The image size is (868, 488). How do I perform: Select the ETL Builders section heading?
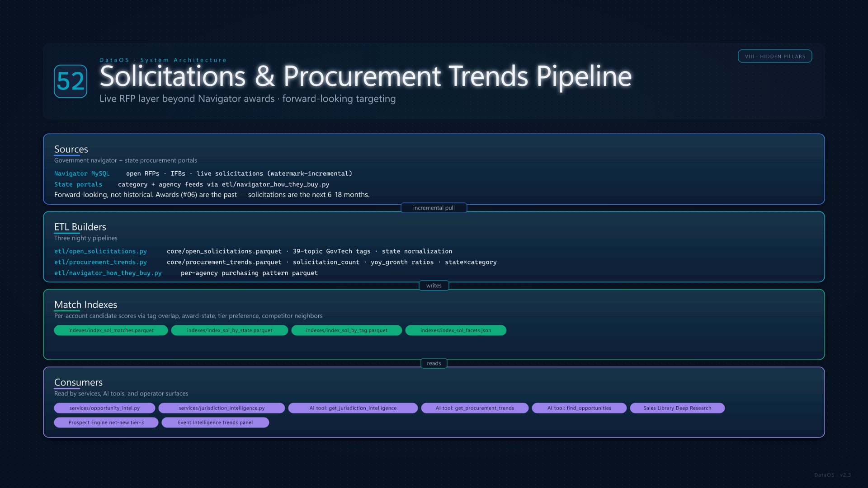click(80, 227)
